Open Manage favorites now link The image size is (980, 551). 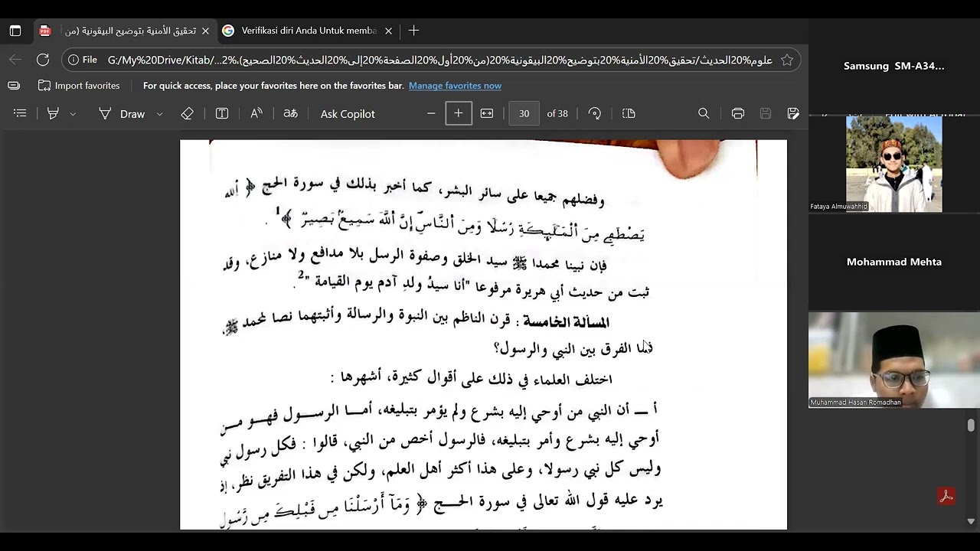[x=455, y=86]
